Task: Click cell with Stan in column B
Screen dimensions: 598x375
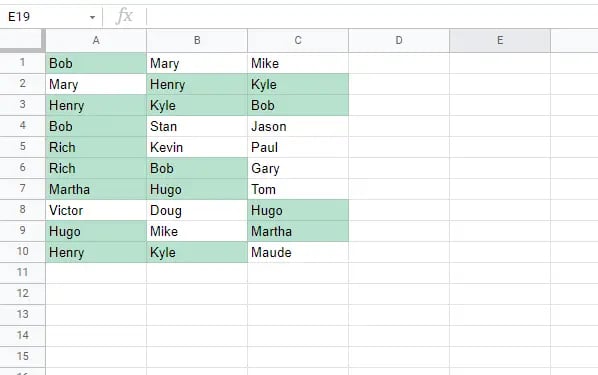Action: (197, 126)
